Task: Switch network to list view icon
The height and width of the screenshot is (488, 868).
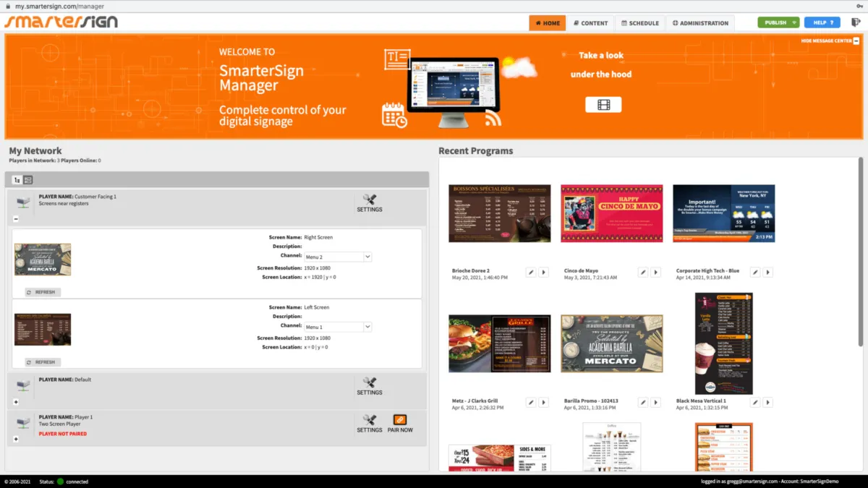Action: coord(27,180)
